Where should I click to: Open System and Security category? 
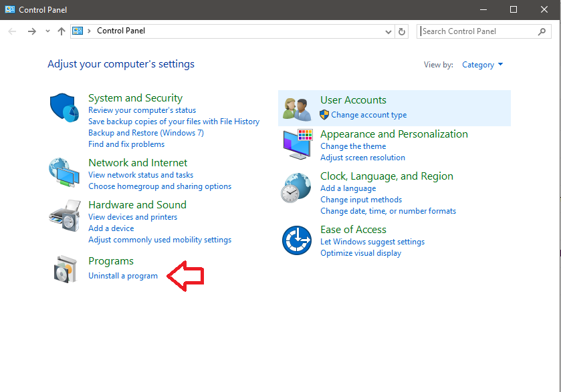[135, 98]
